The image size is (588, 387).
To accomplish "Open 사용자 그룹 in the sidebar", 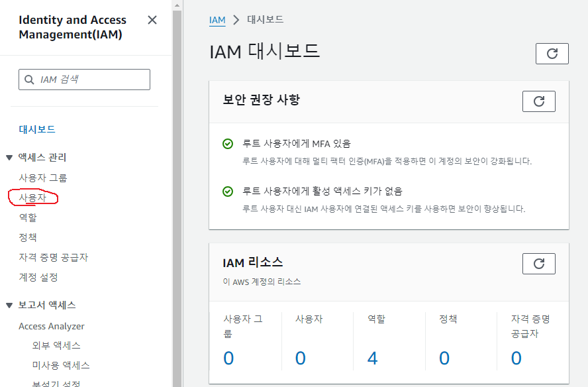I will (43, 178).
